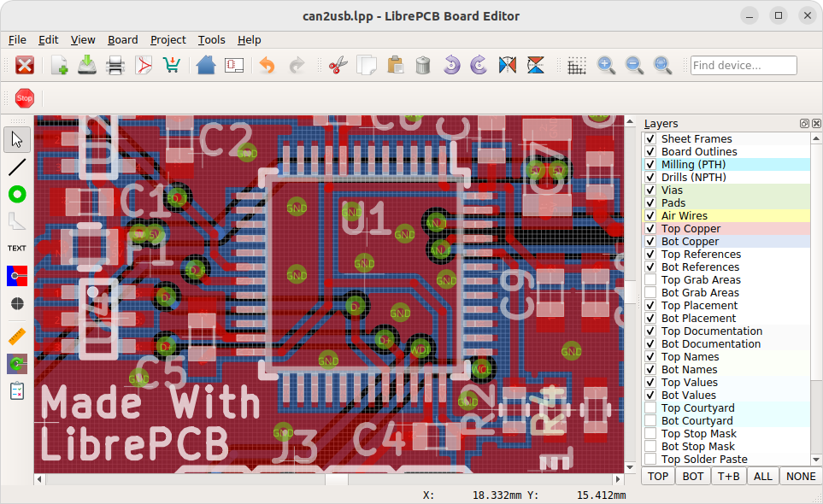
Task: Uncheck the Top Names layer
Action: point(650,356)
